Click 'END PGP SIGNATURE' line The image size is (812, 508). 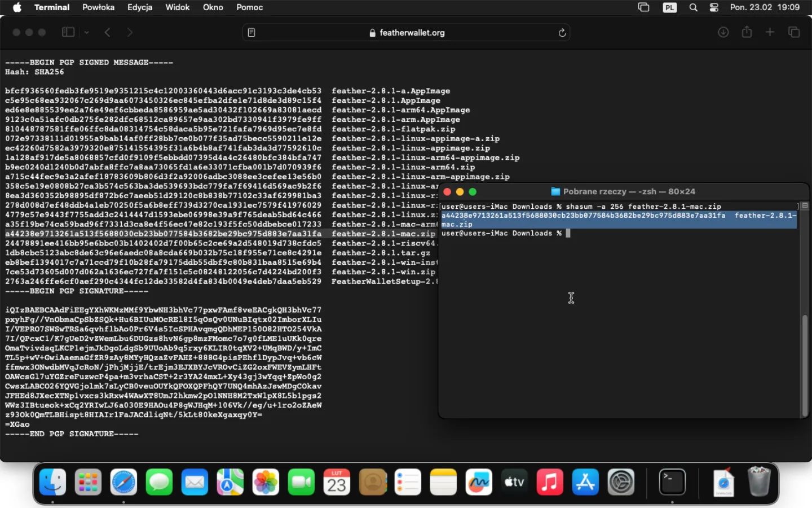coord(72,434)
